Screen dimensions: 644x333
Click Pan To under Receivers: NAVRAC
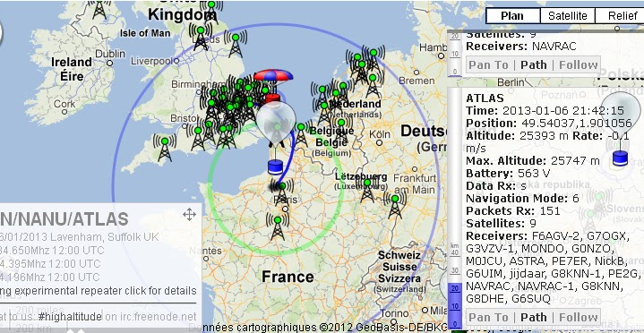[489, 64]
